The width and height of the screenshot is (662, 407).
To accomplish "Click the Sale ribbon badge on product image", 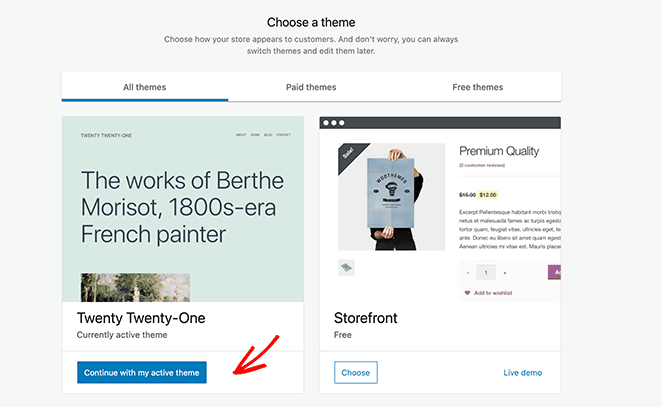I will click(347, 154).
